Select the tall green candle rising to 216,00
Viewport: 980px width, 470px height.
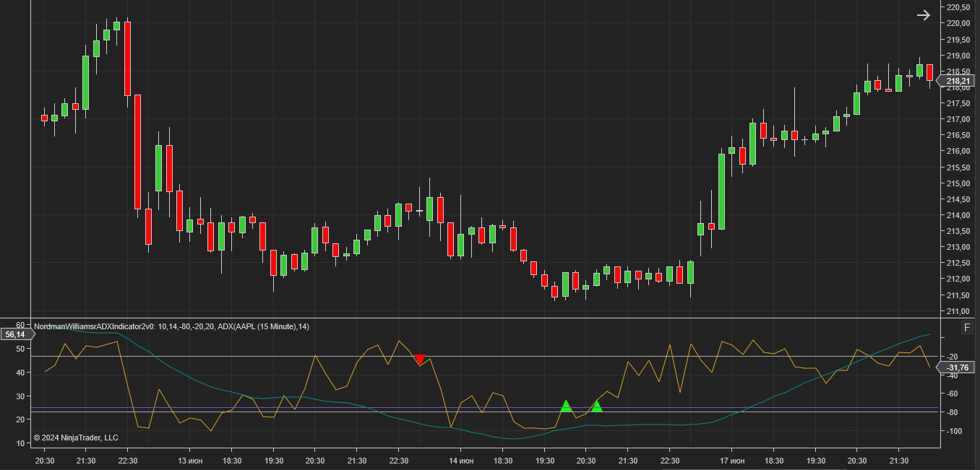pos(721,191)
